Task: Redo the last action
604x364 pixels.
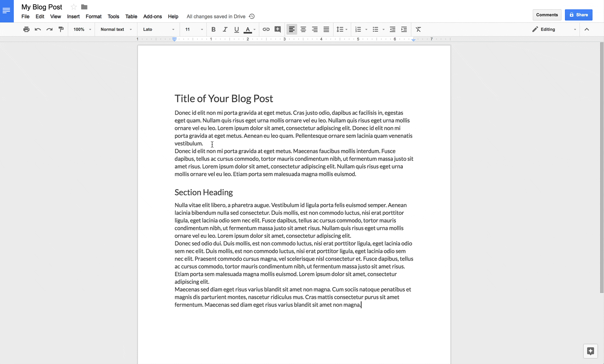Action: (49, 30)
